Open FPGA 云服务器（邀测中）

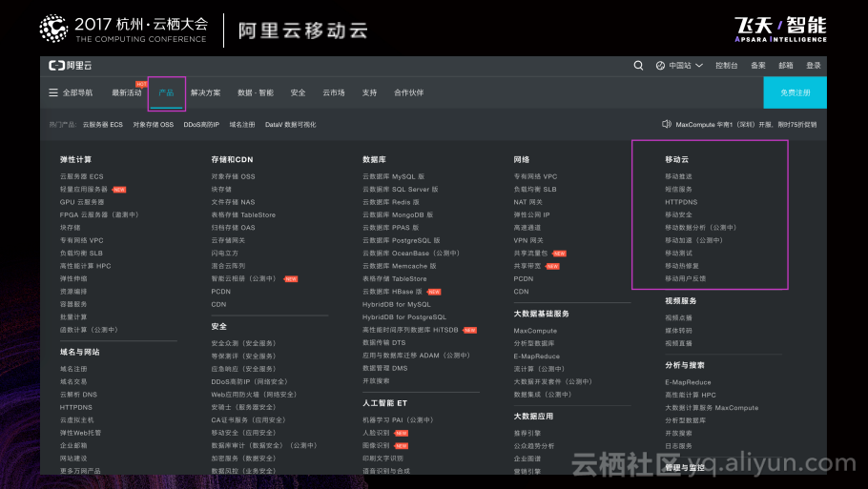pos(99,214)
